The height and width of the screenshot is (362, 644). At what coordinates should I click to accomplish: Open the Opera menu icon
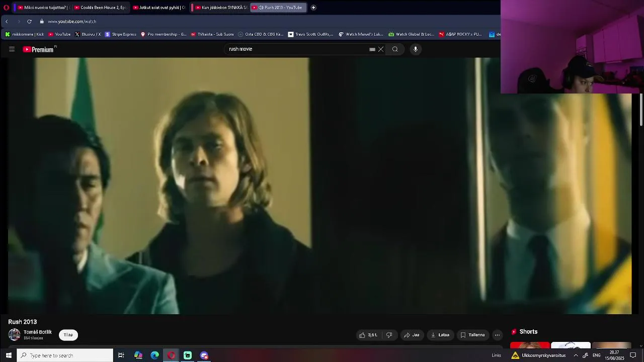point(6,8)
